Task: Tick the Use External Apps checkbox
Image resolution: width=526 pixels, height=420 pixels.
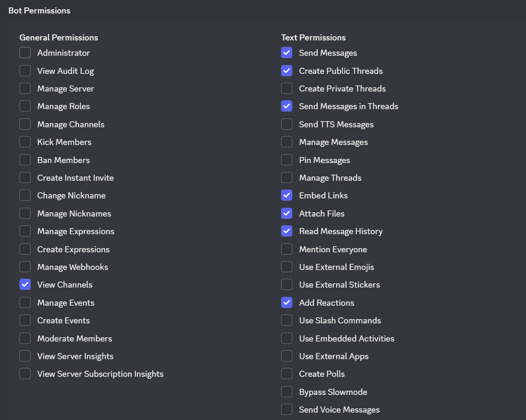Action: pyautogui.click(x=287, y=356)
